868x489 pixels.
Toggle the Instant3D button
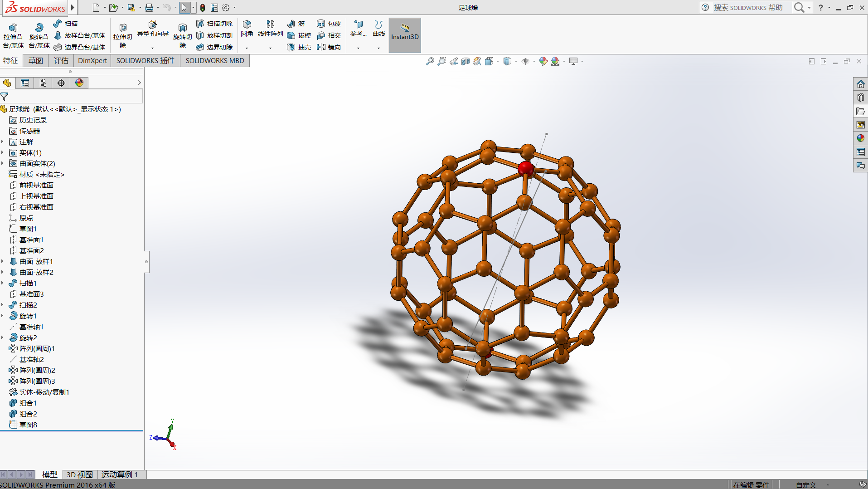pos(404,35)
